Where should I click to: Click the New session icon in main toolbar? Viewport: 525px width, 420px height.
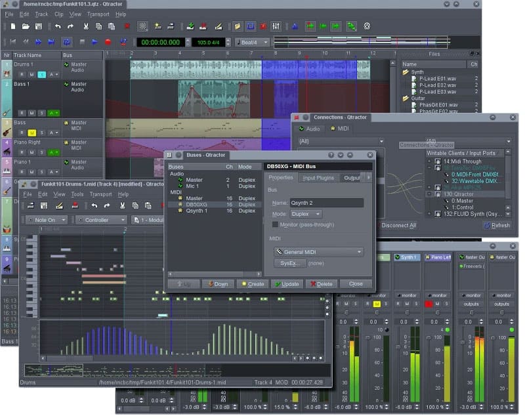pos(12,26)
